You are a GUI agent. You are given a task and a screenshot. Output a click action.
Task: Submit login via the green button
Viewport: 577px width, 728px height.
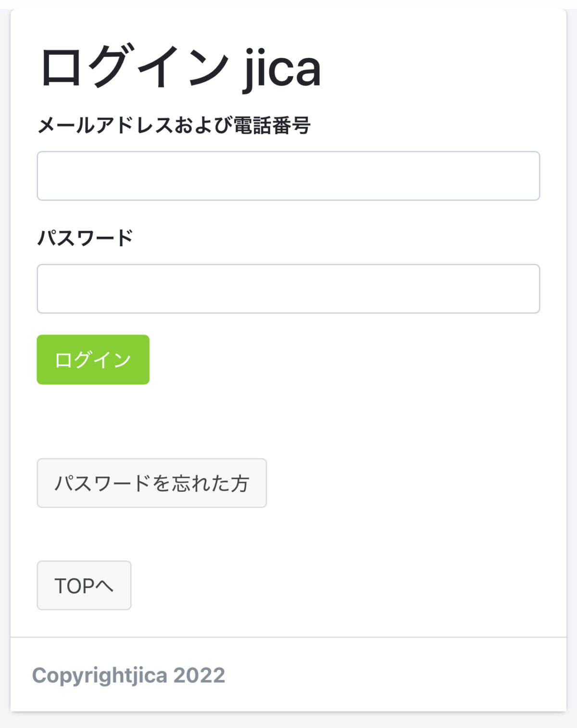pos(93,359)
